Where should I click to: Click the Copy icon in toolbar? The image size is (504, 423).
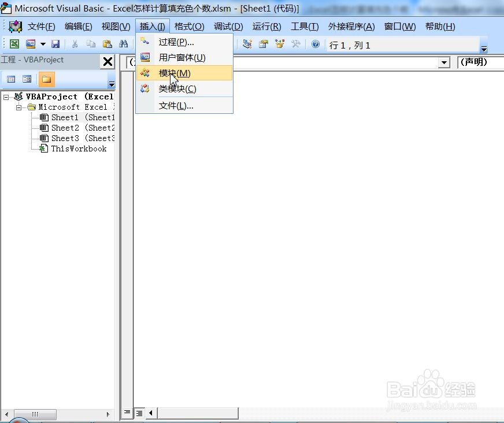tap(91, 44)
